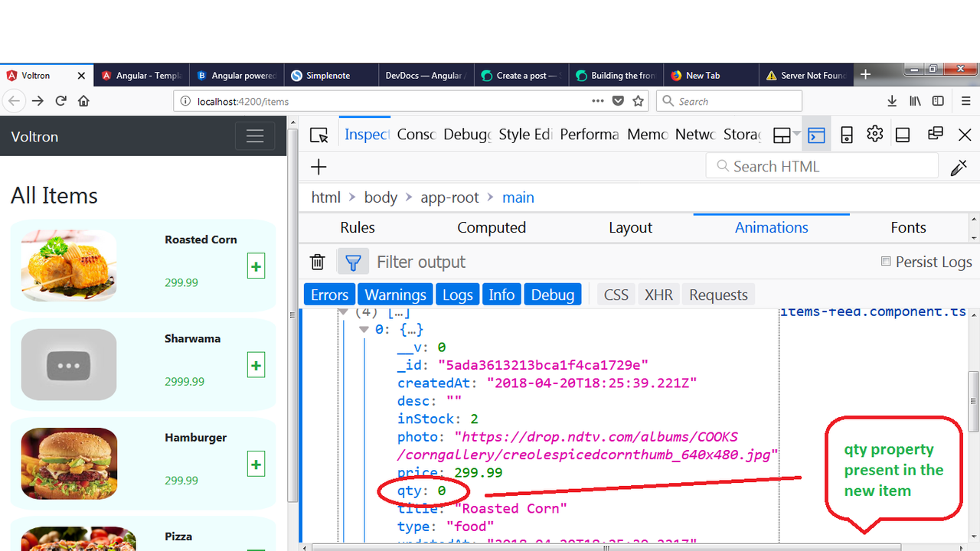Open items-feed.component.ts source link
The width and height of the screenshot is (980, 551).
click(x=873, y=311)
